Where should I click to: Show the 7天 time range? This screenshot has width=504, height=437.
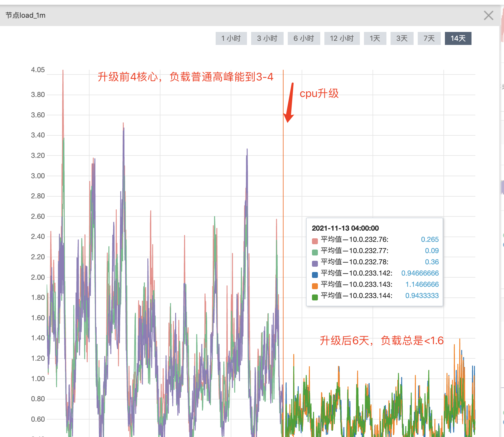[x=429, y=38]
